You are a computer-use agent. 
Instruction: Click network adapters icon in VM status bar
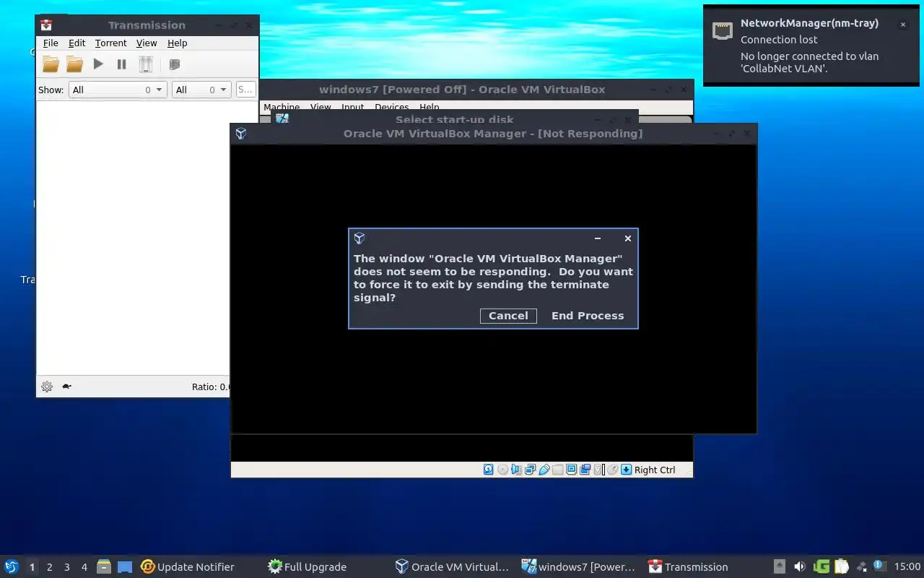[530, 470]
